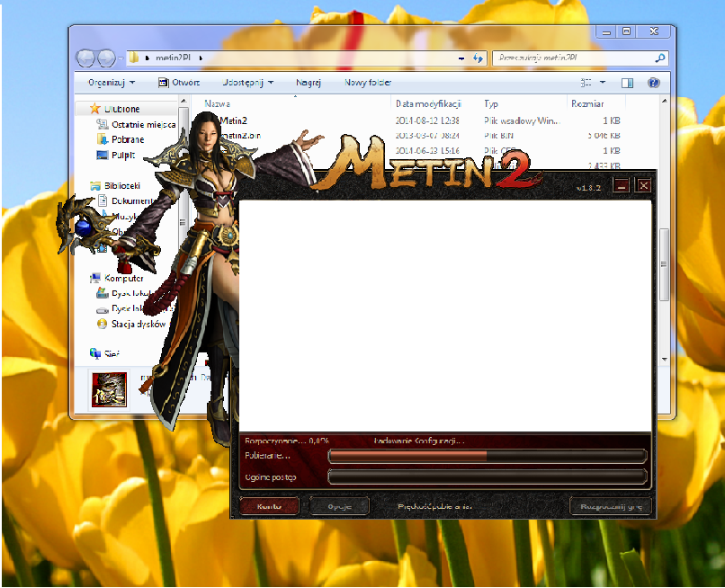Screen dimensions: 725x588
Task: Open the address bar history dropdown
Action: pos(461,58)
